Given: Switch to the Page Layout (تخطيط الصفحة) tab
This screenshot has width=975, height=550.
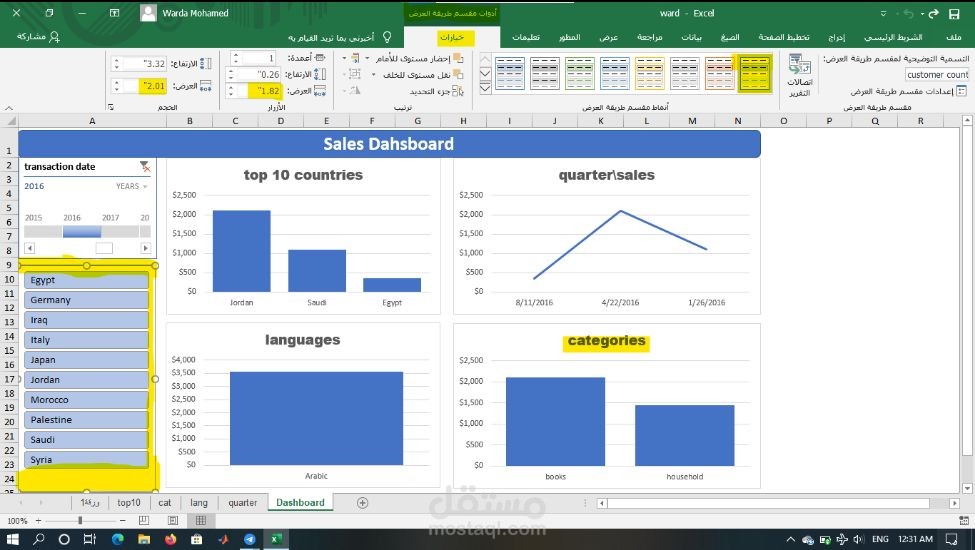Looking at the screenshot, I should click(x=783, y=37).
